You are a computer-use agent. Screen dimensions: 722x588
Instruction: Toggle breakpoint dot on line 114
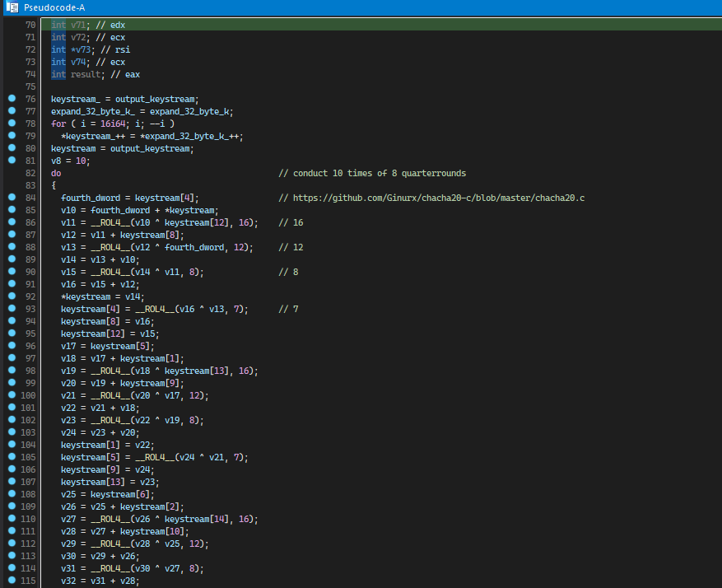[x=12, y=567]
